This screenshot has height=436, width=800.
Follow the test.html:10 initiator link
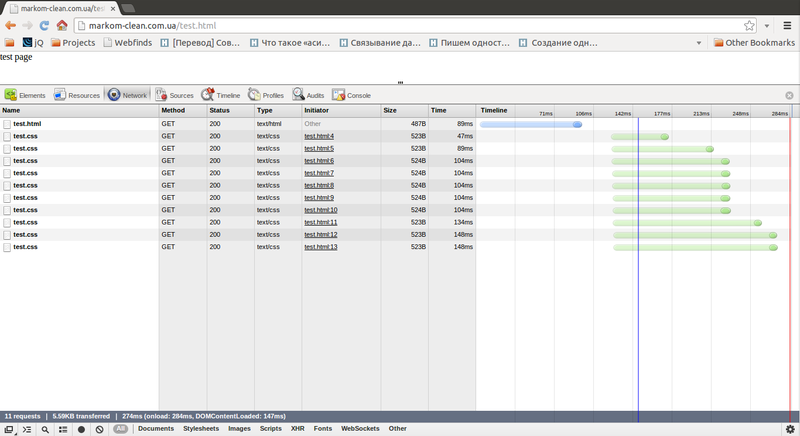pos(321,210)
